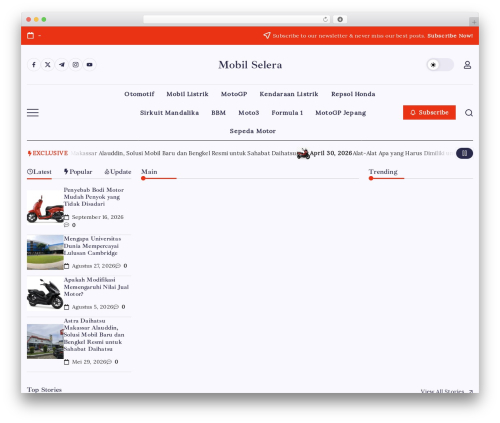The image size is (500, 423).
Task: Click the Mei 29, 2026 date
Action: coord(89,362)
